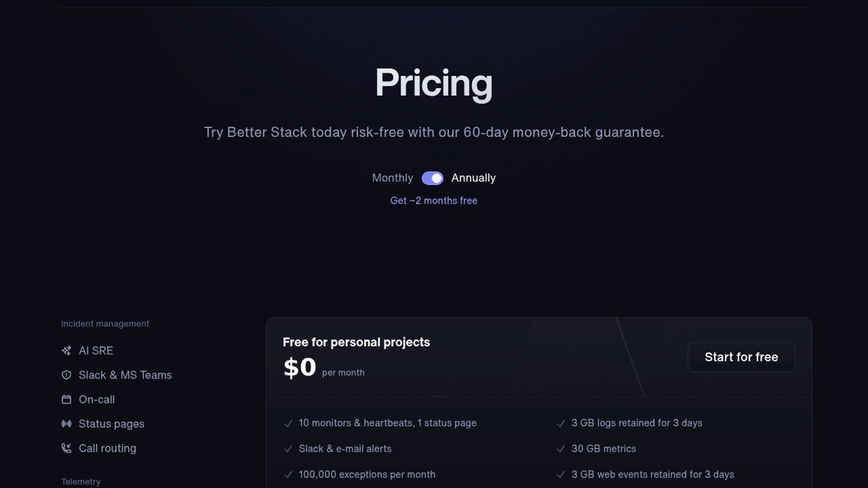The width and height of the screenshot is (868, 488).
Task: Select Monthly billing label
Action: (x=392, y=178)
